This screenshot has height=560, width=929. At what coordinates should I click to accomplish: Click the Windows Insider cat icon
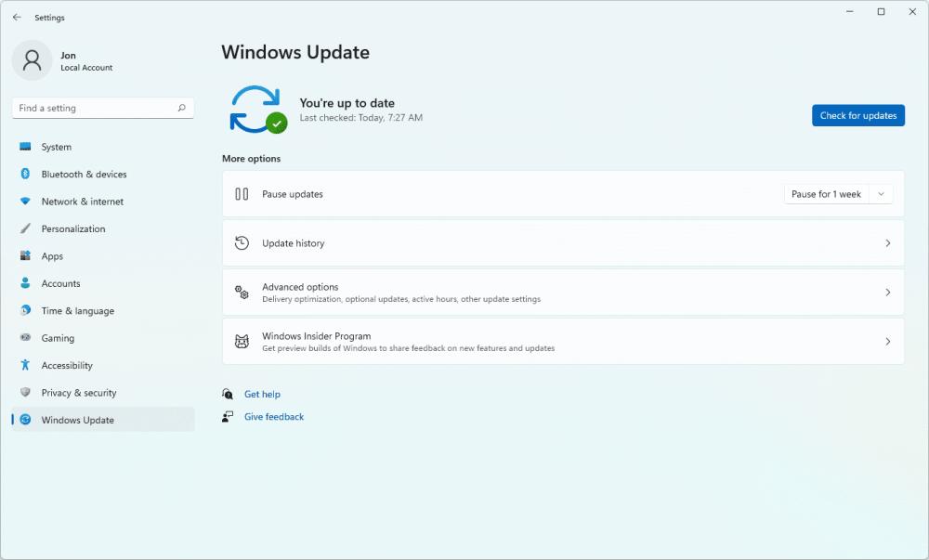coord(242,342)
